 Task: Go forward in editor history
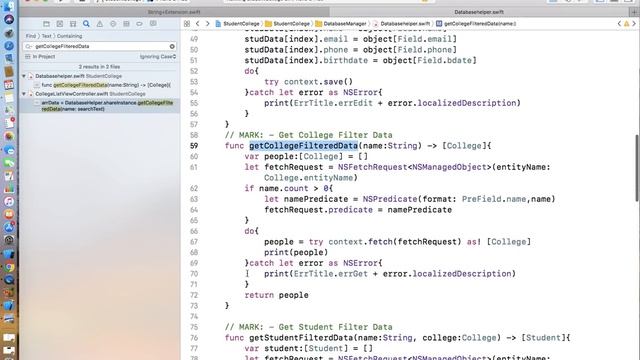click(x=207, y=24)
